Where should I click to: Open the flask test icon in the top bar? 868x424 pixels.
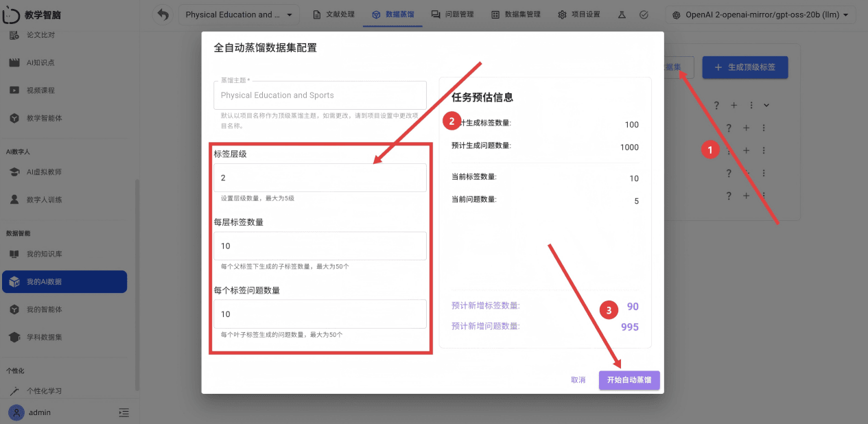pos(622,14)
